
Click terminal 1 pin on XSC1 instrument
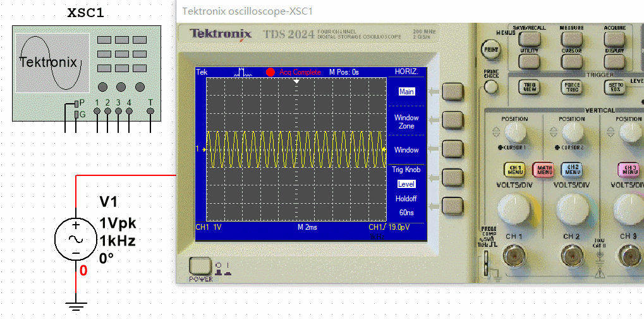tap(97, 111)
